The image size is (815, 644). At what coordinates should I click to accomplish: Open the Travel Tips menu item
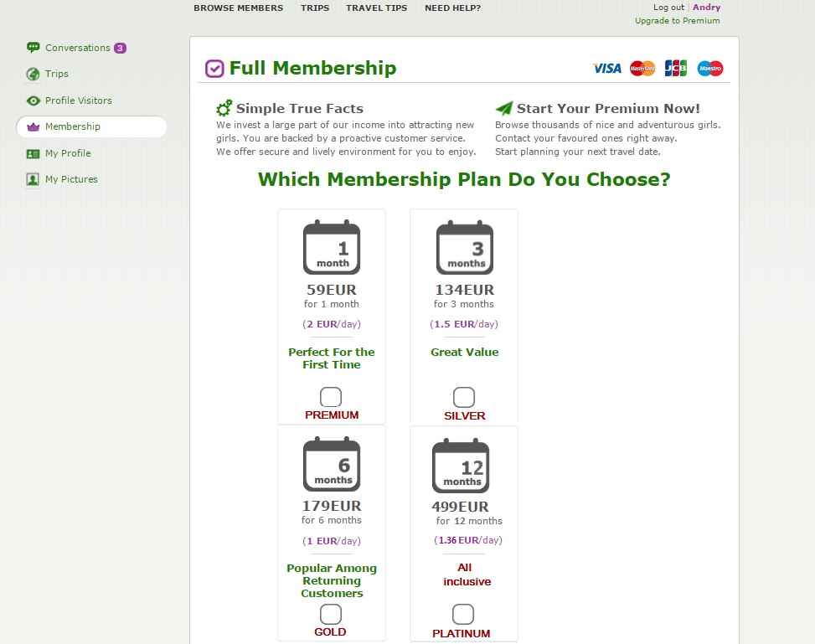click(377, 8)
